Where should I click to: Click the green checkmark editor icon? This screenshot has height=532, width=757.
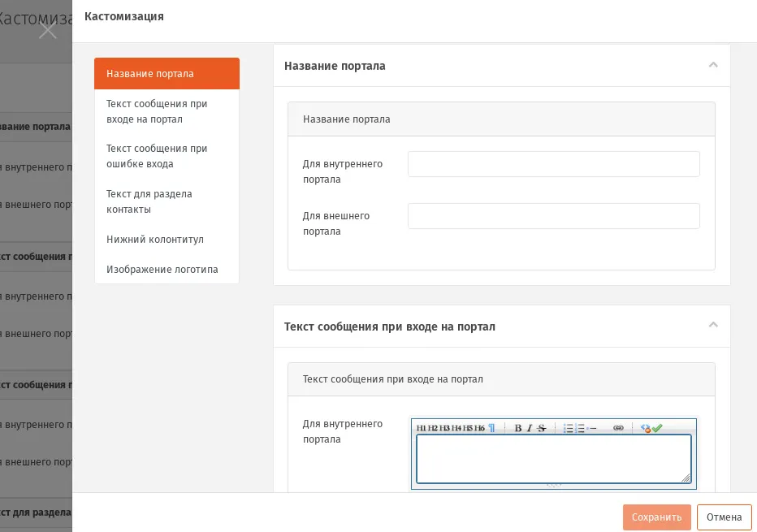pyautogui.click(x=657, y=427)
